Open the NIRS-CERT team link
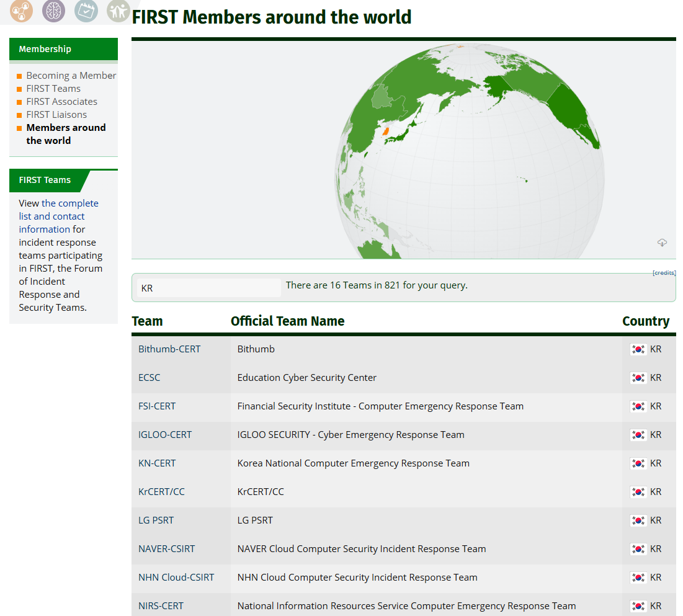 pos(161,606)
